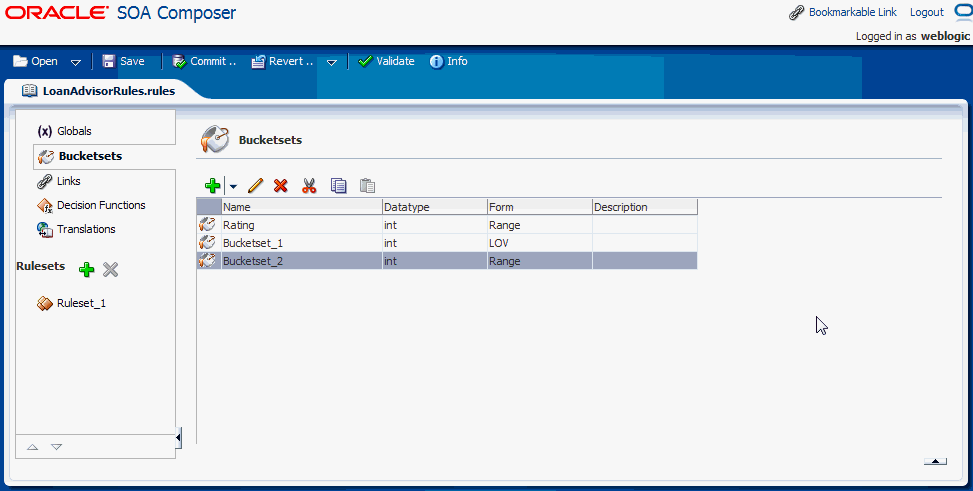This screenshot has width=973, height=491.
Task: Delete ruleset with gray X icon
Action: tap(110, 269)
